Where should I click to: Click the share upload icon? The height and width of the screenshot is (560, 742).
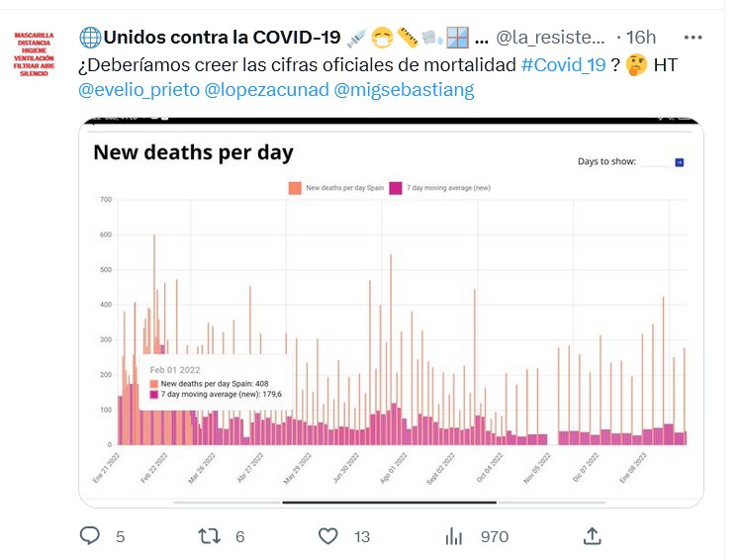(x=593, y=536)
